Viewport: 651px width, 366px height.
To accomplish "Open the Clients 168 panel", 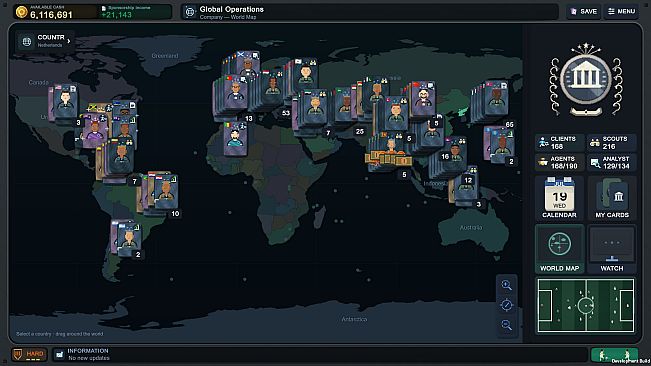I will pyautogui.click(x=559, y=142).
